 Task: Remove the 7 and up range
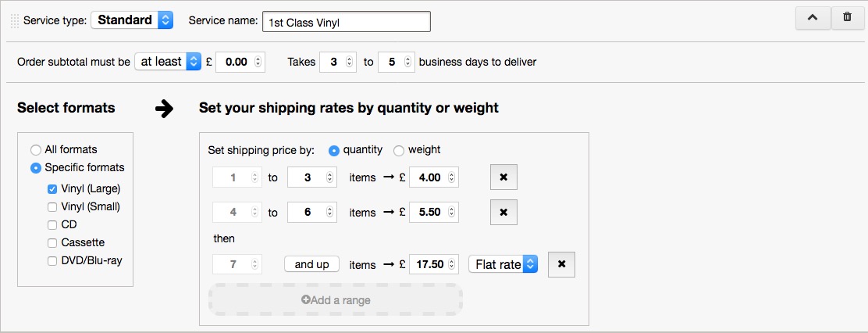[562, 265]
